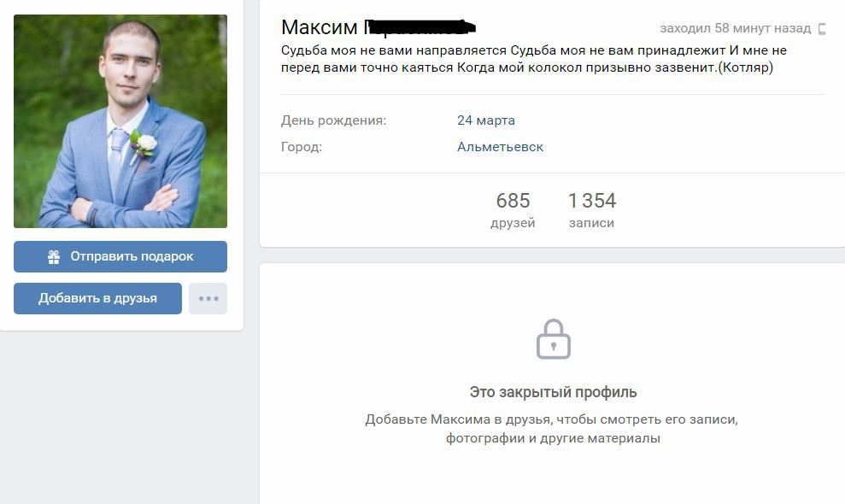The width and height of the screenshot is (845, 504).
Task: Open the city link Альметьевск
Action: tap(500, 147)
